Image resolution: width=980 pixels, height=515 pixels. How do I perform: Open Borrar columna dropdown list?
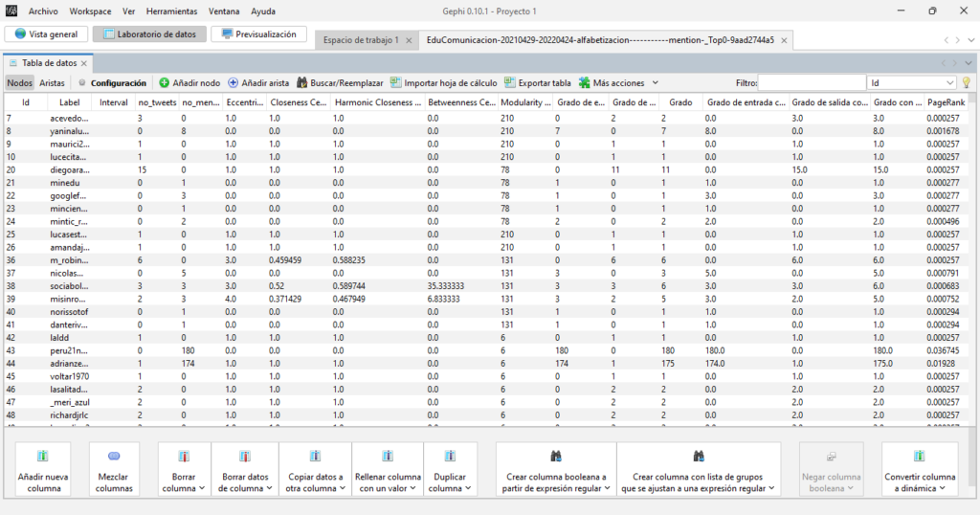coord(201,488)
